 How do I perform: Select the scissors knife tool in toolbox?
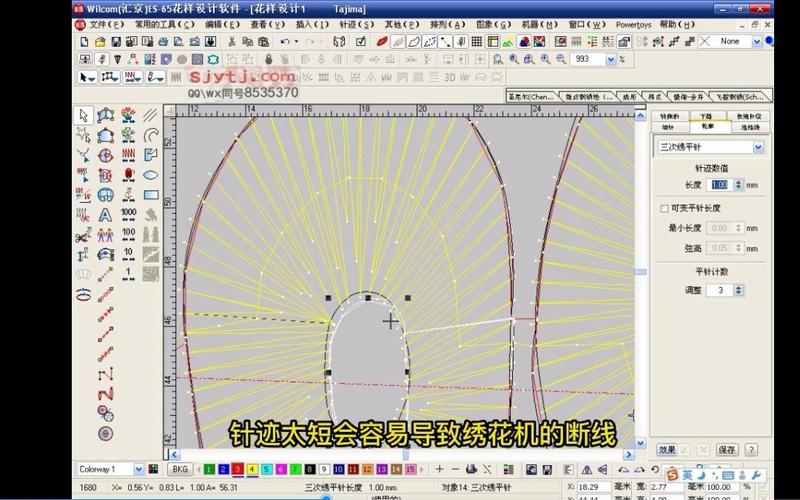83,235
